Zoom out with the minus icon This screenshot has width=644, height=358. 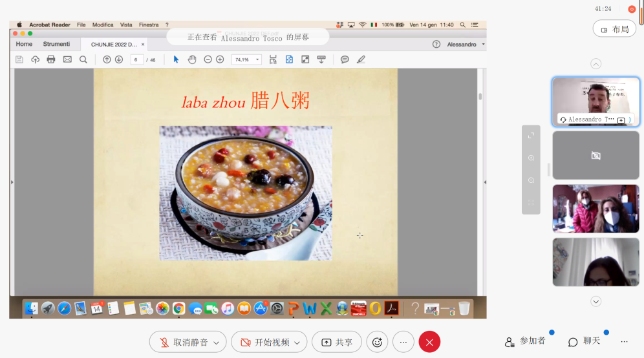pyautogui.click(x=208, y=59)
